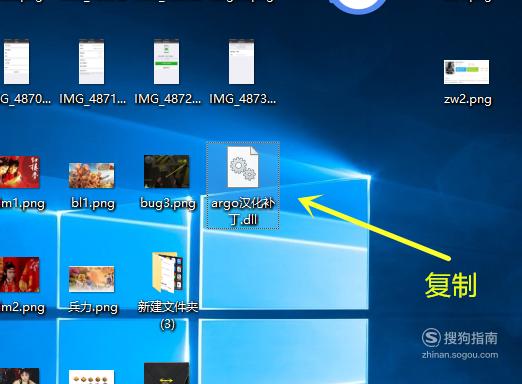Select the IMG_4870 image icon
Screen dimensions: 522x384
(x=16, y=62)
